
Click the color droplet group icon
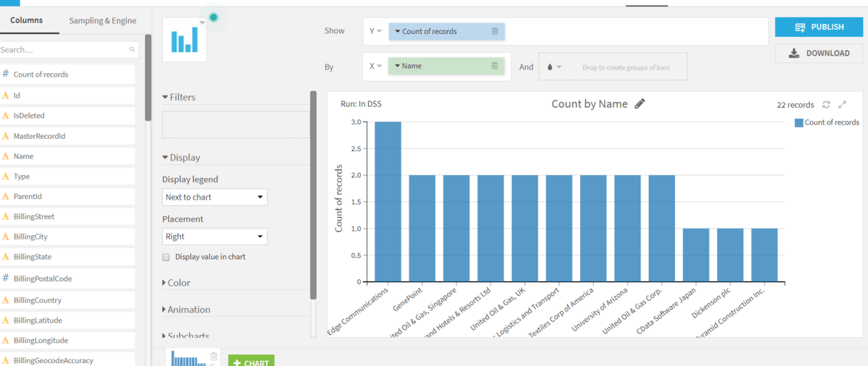[x=550, y=67]
